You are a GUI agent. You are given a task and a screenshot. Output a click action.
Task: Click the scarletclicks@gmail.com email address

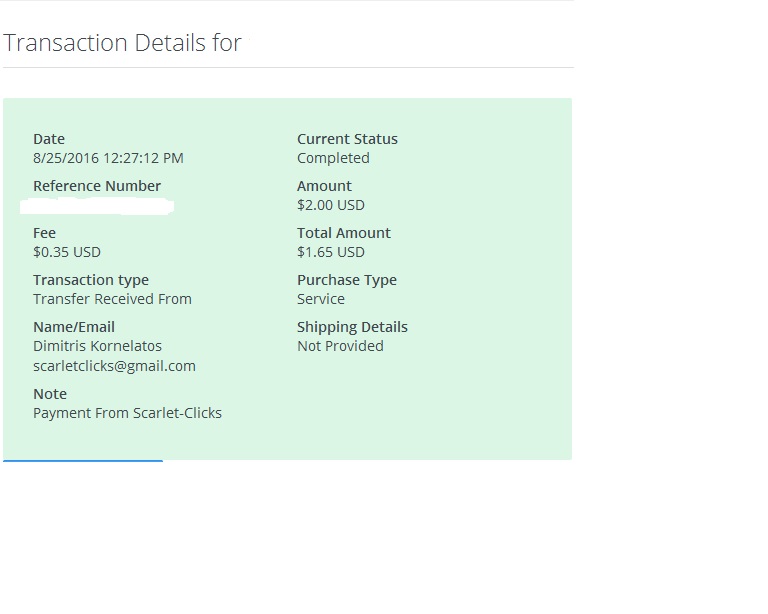[x=114, y=366]
